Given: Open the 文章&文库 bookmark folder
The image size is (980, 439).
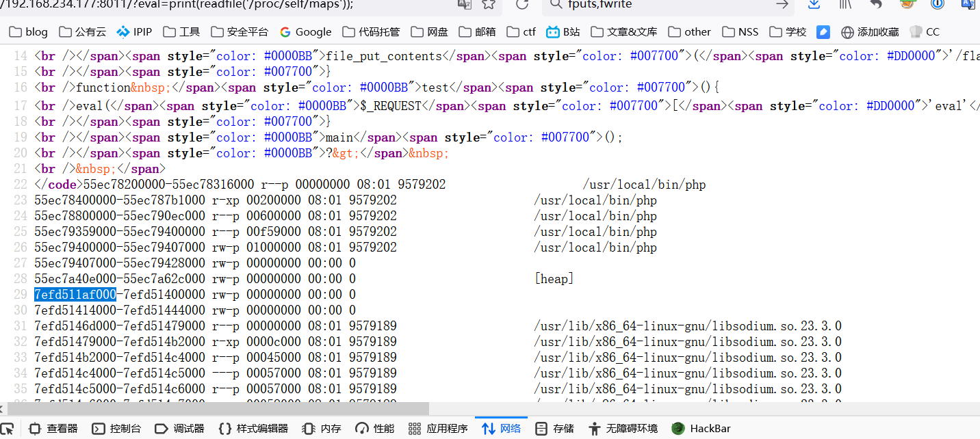Looking at the screenshot, I should pyautogui.click(x=624, y=31).
